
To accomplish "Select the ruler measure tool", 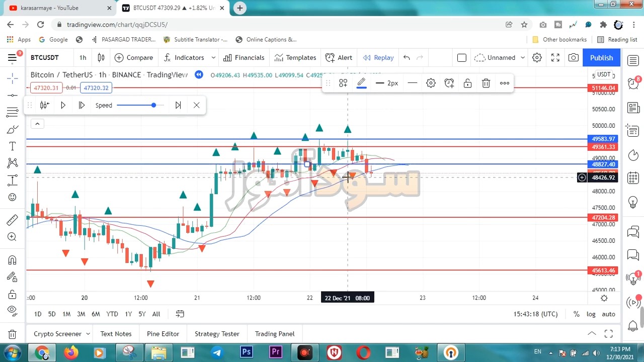I will pyautogui.click(x=13, y=220).
